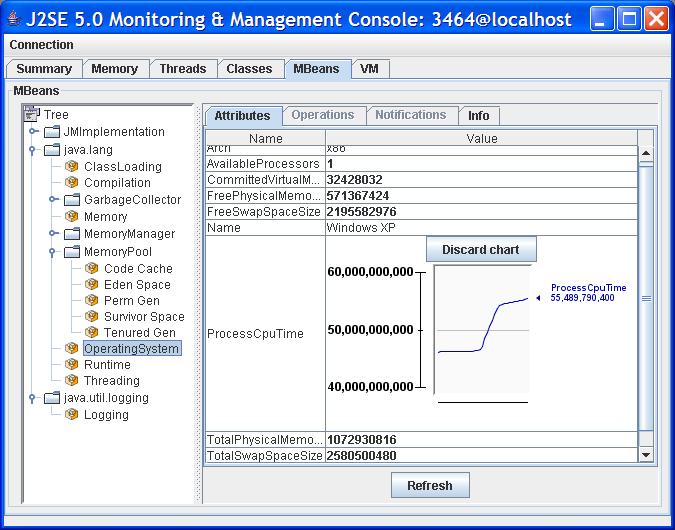This screenshot has width=675, height=530.
Task: Select the Perm Gen bean icon
Action: click(x=92, y=300)
